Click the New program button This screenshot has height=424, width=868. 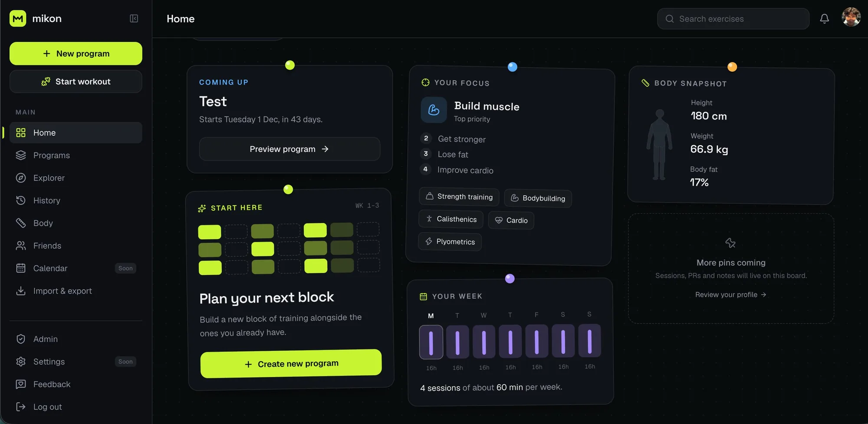pyautogui.click(x=76, y=54)
